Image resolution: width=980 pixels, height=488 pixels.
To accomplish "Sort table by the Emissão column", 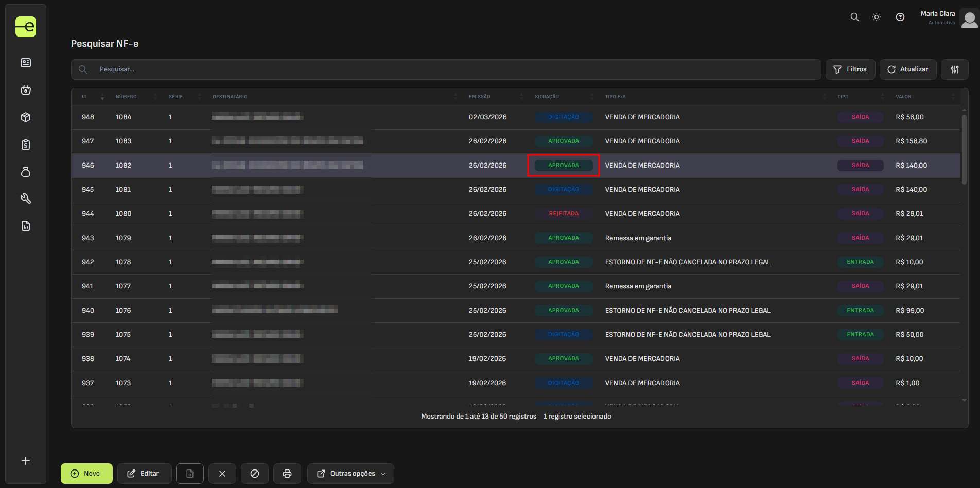I will pyautogui.click(x=480, y=97).
